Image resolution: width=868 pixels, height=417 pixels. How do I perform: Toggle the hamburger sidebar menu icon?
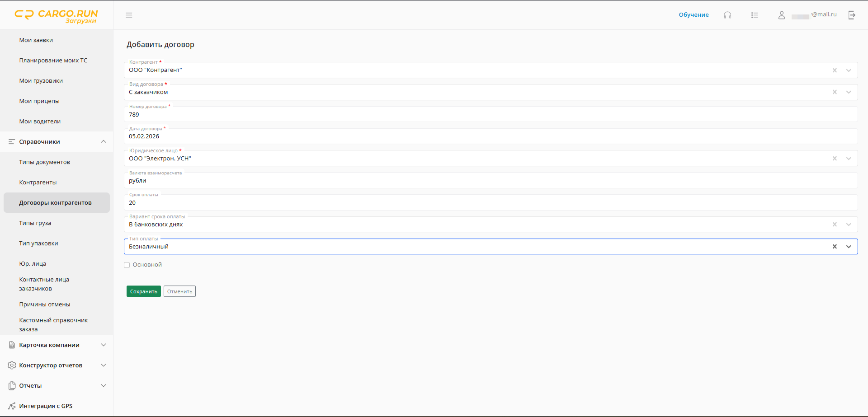(x=129, y=15)
